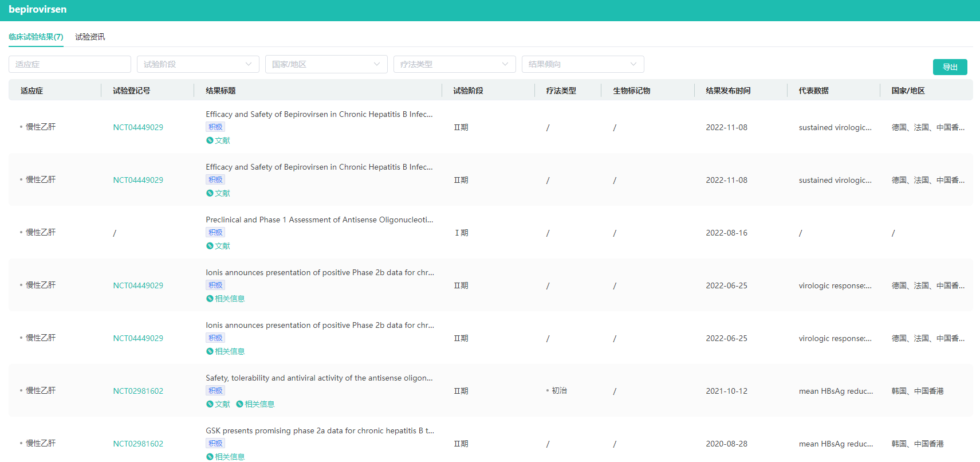Image resolution: width=980 pixels, height=462 pixels.
Task: Expand the 试验阶段 filter dropdown
Action: click(198, 64)
